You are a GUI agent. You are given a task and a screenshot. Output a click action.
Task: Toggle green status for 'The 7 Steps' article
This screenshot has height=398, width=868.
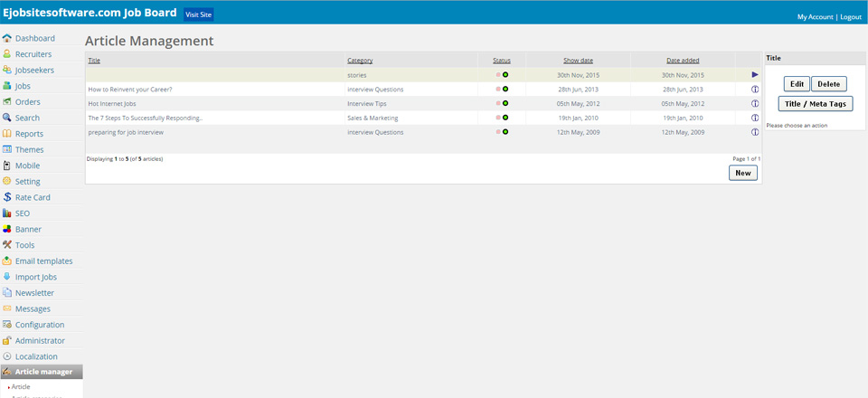505,118
